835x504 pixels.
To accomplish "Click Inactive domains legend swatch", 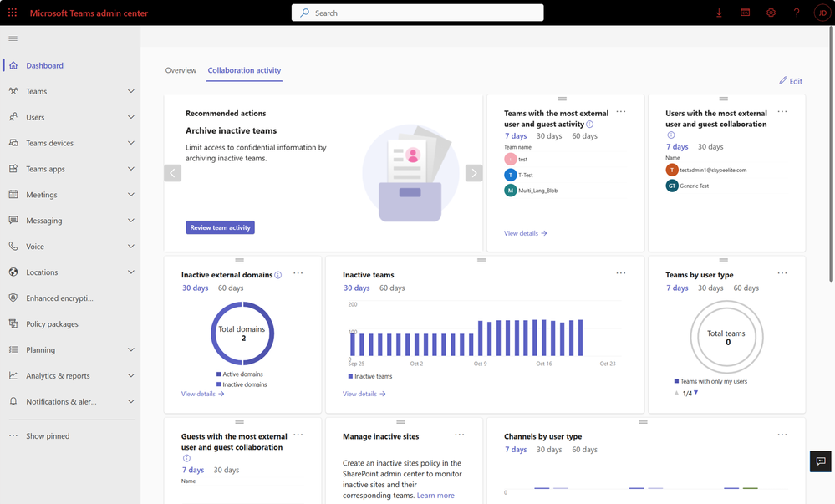I will click(x=218, y=384).
